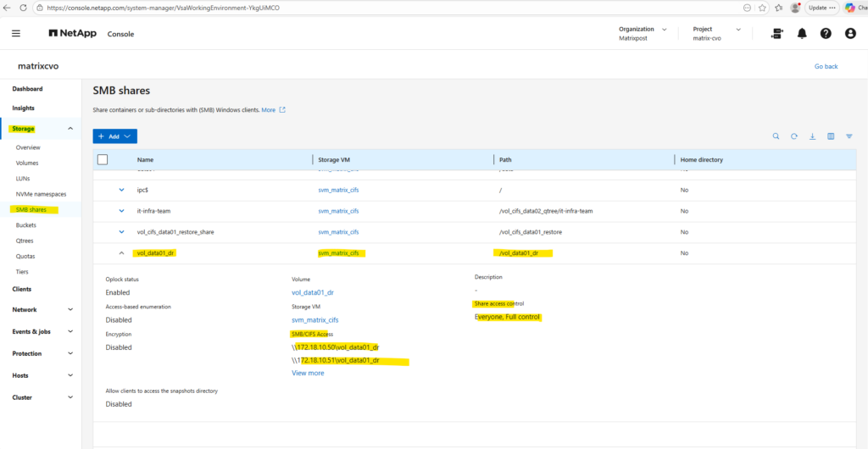Refresh the SMB shares list
Image resolution: width=868 pixels, height=449 pixels.
tap(794, 136)
